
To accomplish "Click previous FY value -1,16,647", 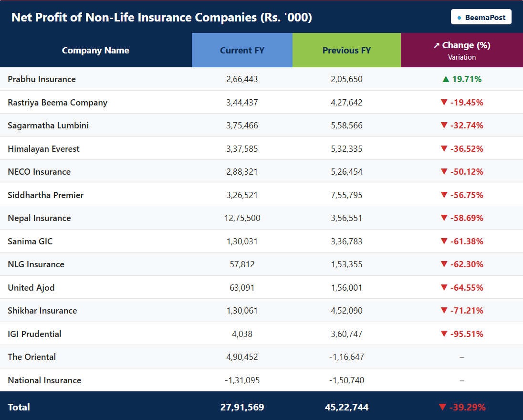I will [346, 357].
